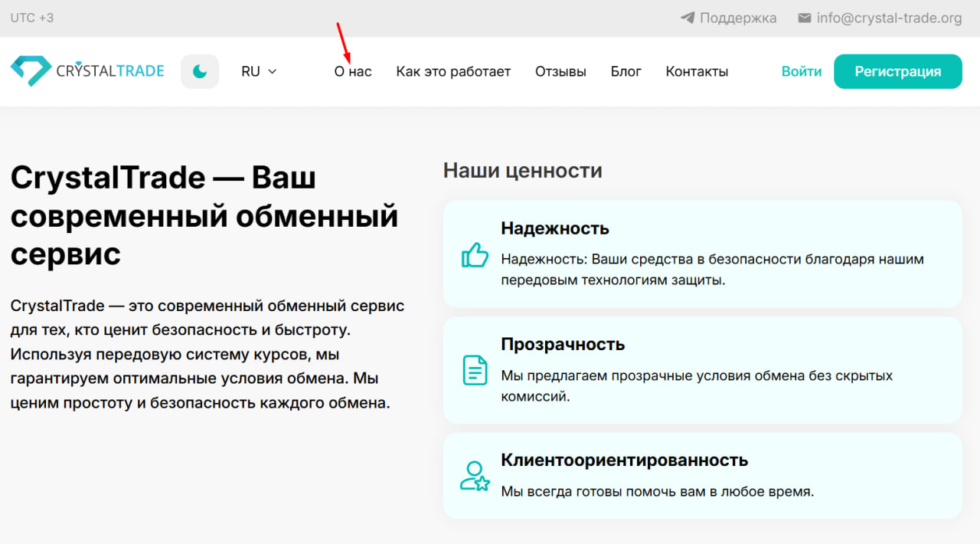Click the document icon beside "Прозрачность"

click(x=475, y=370)
